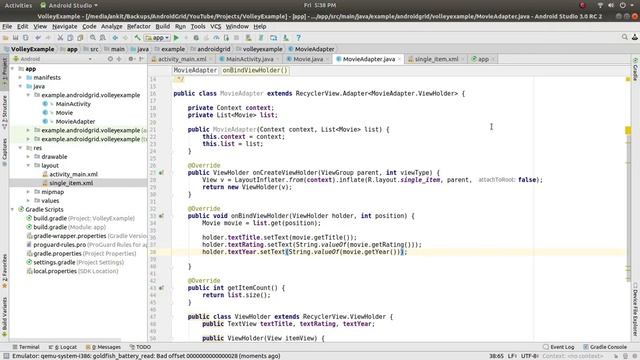Screen dimensions: 640x360
Task: Click the editor vertical scrollbar
Action: (629, 204)
